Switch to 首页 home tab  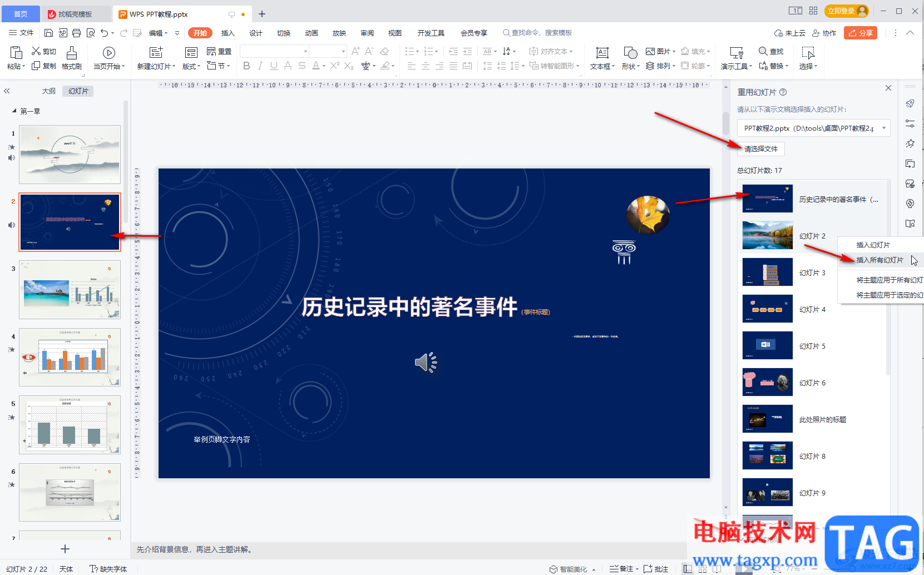click(21, 14)
